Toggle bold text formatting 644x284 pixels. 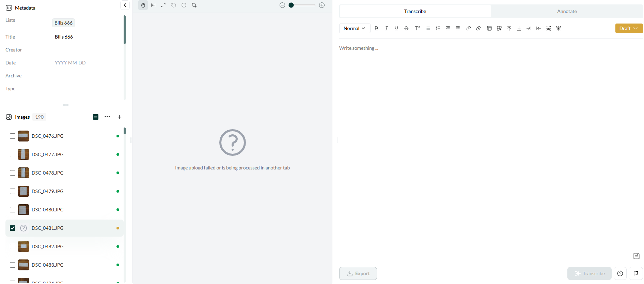tap(376, 28)
